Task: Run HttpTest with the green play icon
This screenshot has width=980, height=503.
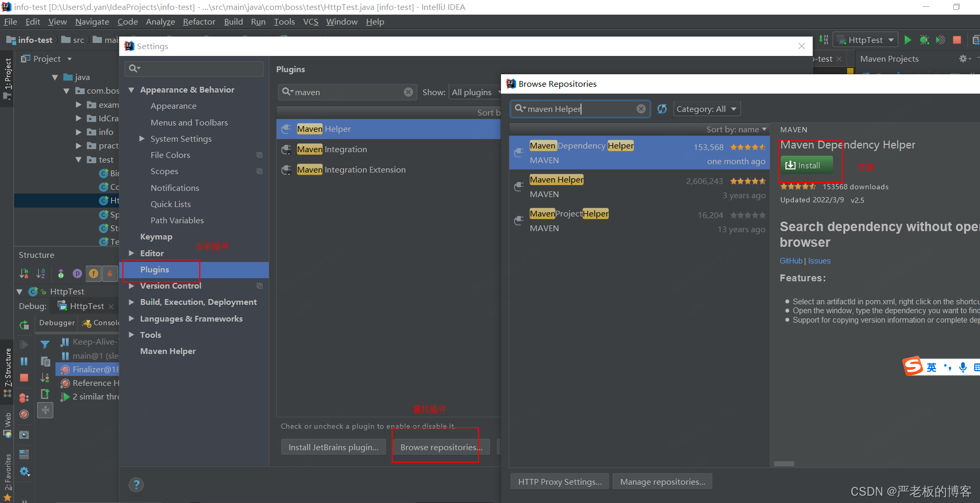Action: pos(908,40)
